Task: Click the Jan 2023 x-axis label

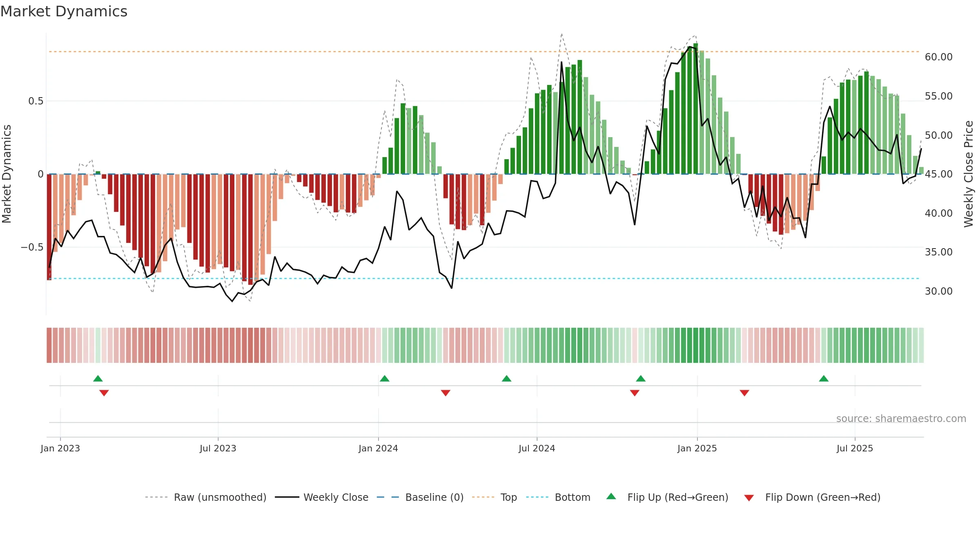Action: (60, 448)
